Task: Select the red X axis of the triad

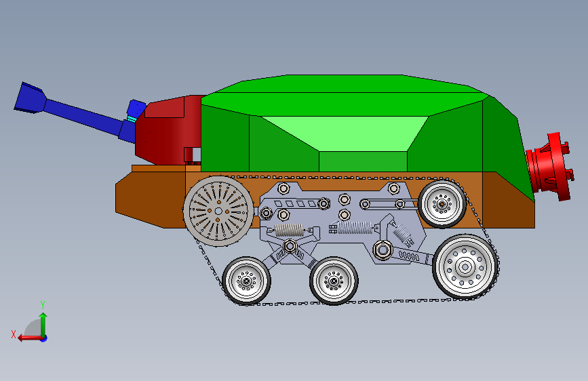Action: [30, 338]
